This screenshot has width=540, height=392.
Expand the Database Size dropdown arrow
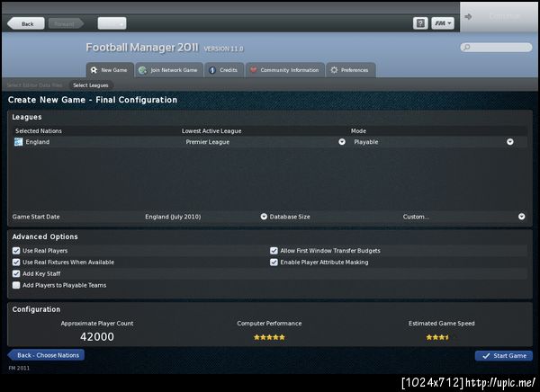coord(522,217)
